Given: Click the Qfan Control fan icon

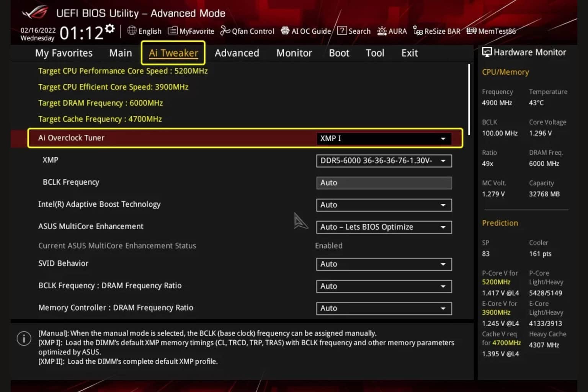Looking at the screenshot, I should pyautogui.click(x=225, y=31).
